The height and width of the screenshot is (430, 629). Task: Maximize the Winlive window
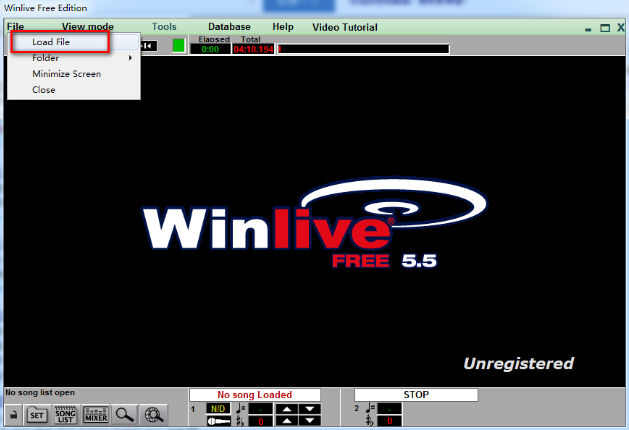coord(605,28)
